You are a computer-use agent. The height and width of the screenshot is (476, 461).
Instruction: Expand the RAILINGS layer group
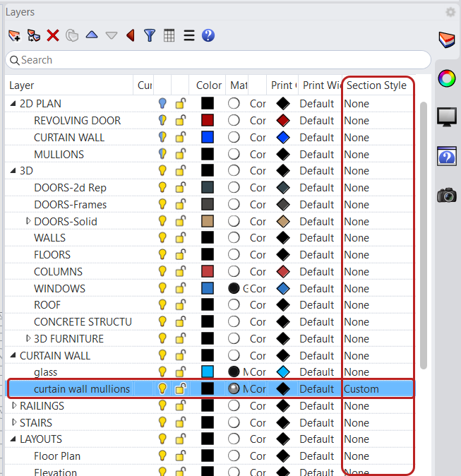click(x=14, y=406)
